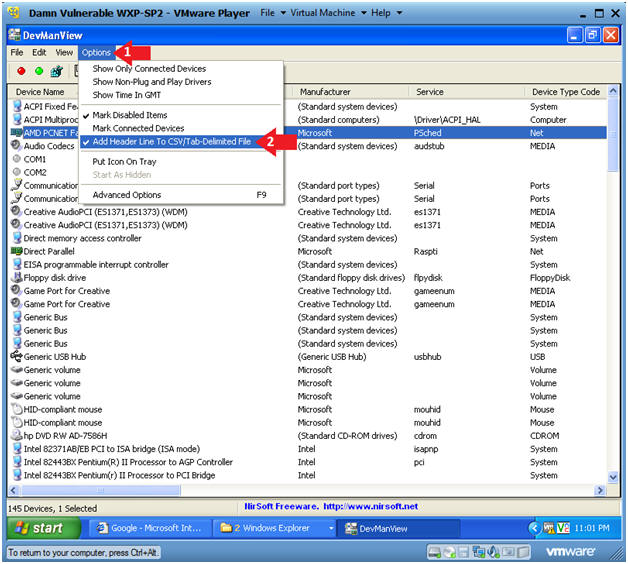Open the Virtual Machine dropdown menu

pos(328,13)
